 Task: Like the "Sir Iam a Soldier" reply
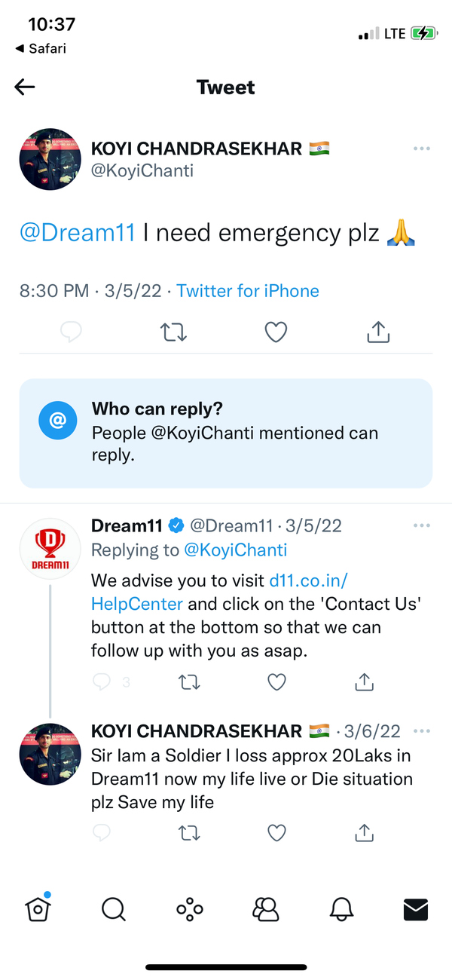click(276, 833)
